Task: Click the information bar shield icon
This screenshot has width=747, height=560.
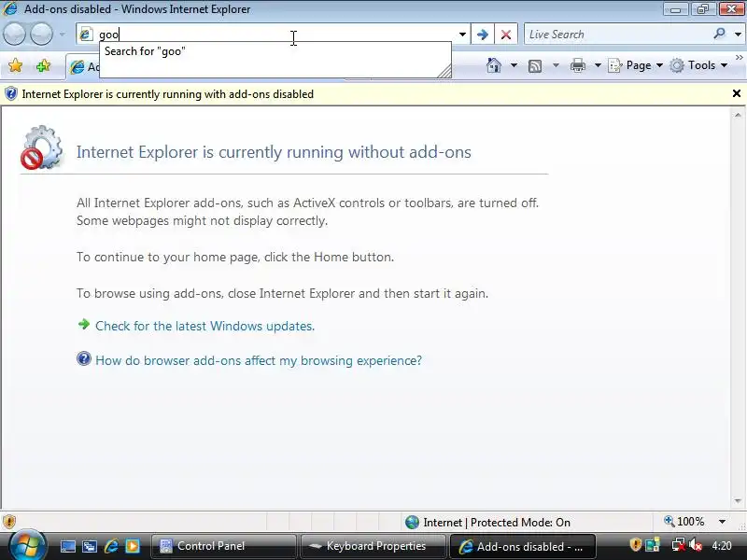Action: click(11, 94)
